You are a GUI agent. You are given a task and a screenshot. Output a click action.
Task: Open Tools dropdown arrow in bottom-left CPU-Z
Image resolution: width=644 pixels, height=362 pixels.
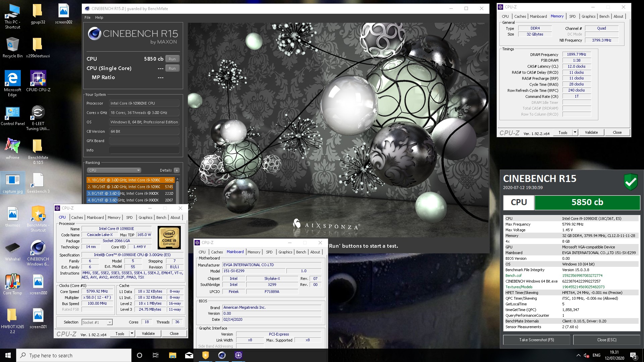[x=132, y=334]
